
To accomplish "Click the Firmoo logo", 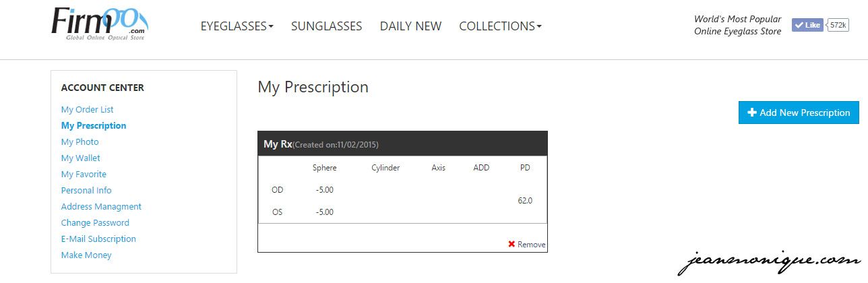I will tap(100, 26).
